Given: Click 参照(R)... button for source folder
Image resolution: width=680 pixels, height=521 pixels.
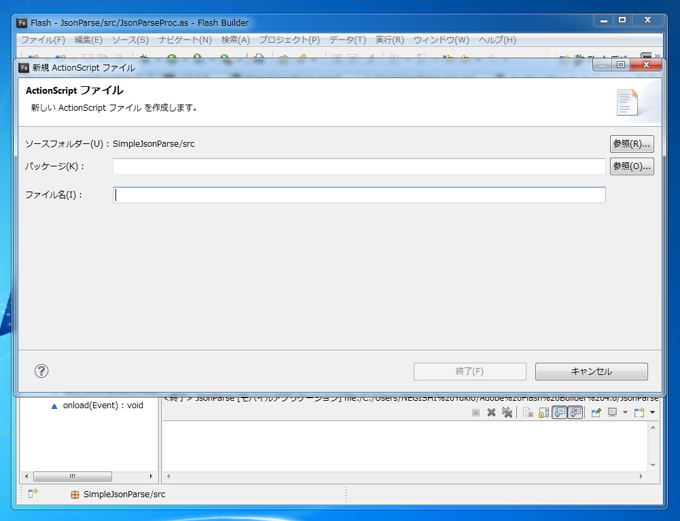Looking at the screenshot, I should click(632, 144).
